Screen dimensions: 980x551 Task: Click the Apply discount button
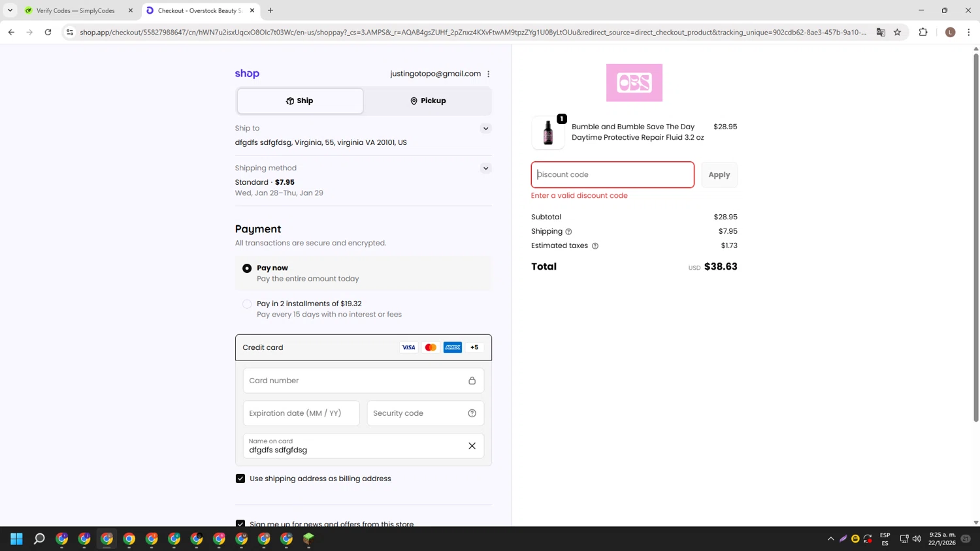[719, 175]
